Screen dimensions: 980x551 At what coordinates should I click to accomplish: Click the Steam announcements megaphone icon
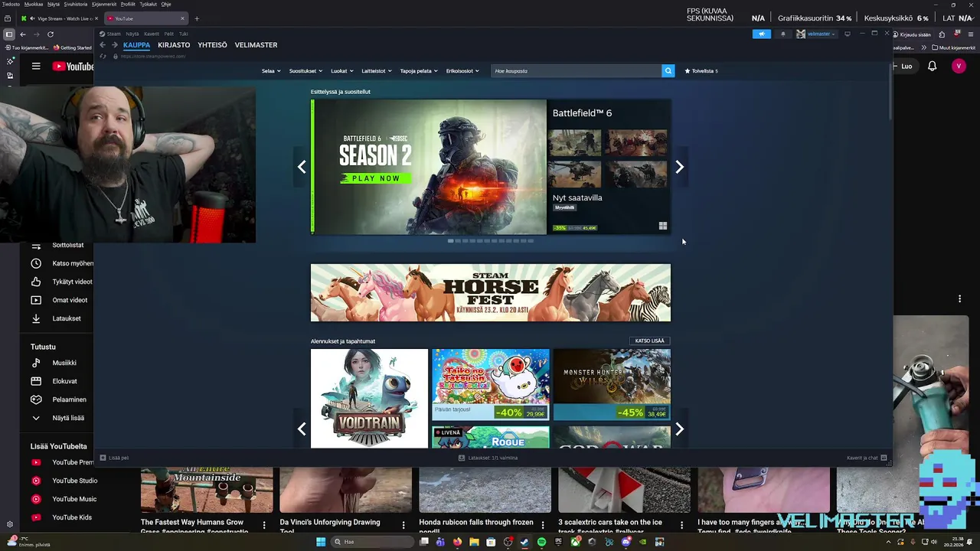(x=761, y=34)
